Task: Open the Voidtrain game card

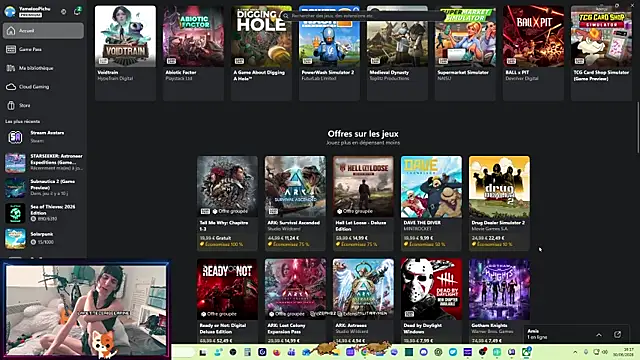Action: click(x=125, y=52)
